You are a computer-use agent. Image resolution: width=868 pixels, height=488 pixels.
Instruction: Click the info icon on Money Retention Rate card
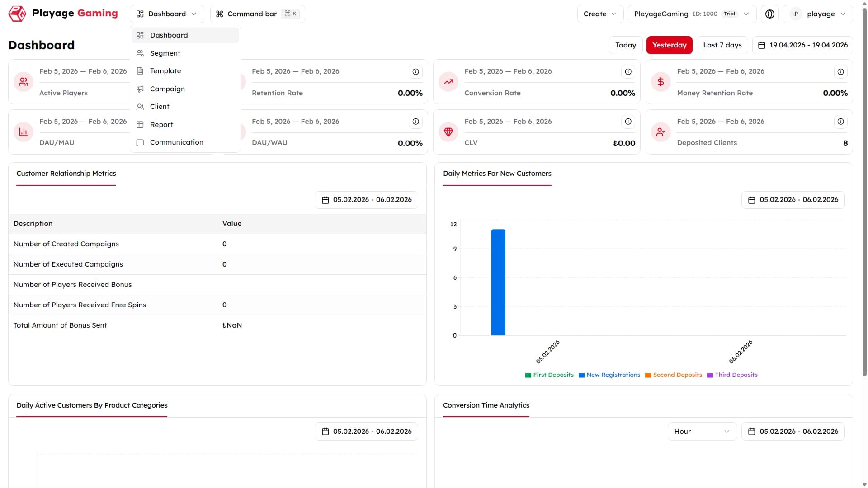840,71
